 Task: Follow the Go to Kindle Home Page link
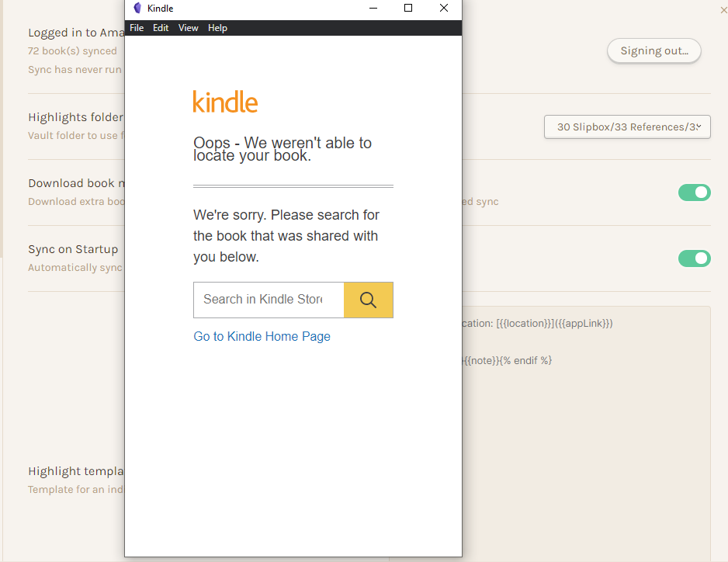point(262,336)
